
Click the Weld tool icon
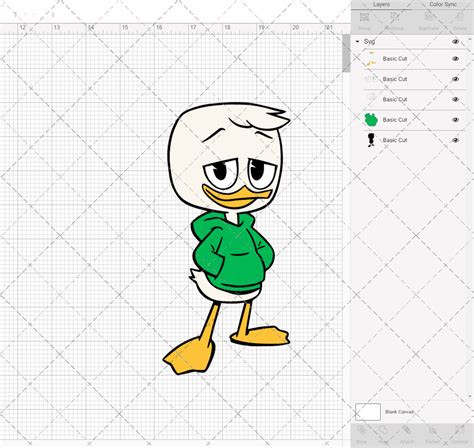click(383, 431)
